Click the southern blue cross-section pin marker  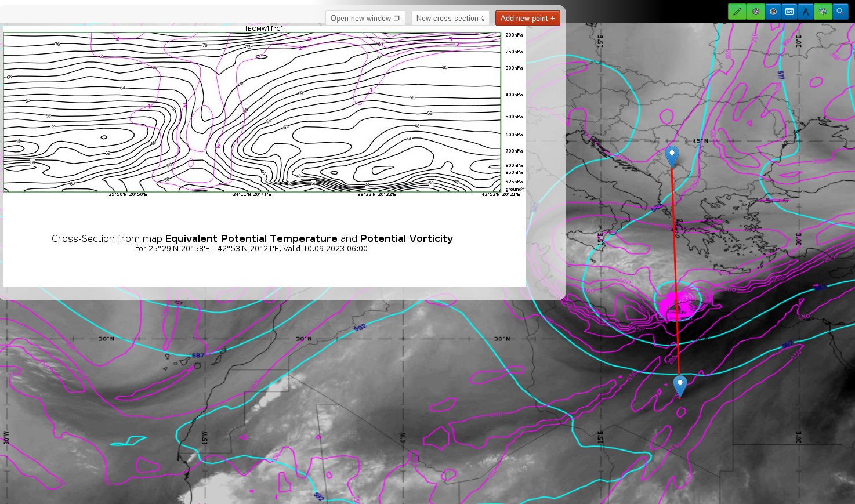680,385
